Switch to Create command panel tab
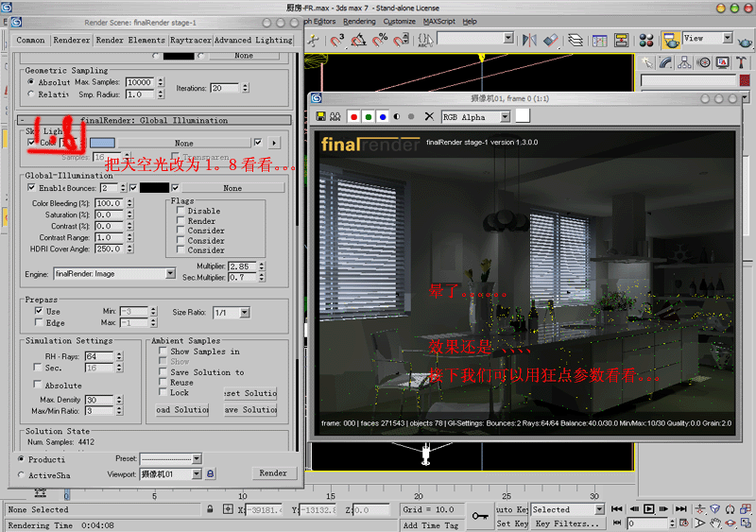The image size is (756, 532). pyautogui.click(x=646, y=62)
